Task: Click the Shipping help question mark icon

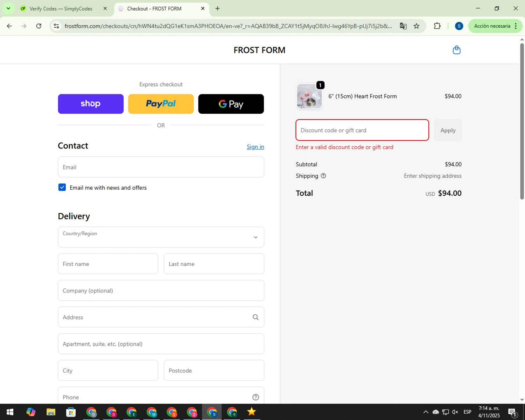Action: point(323,176)
